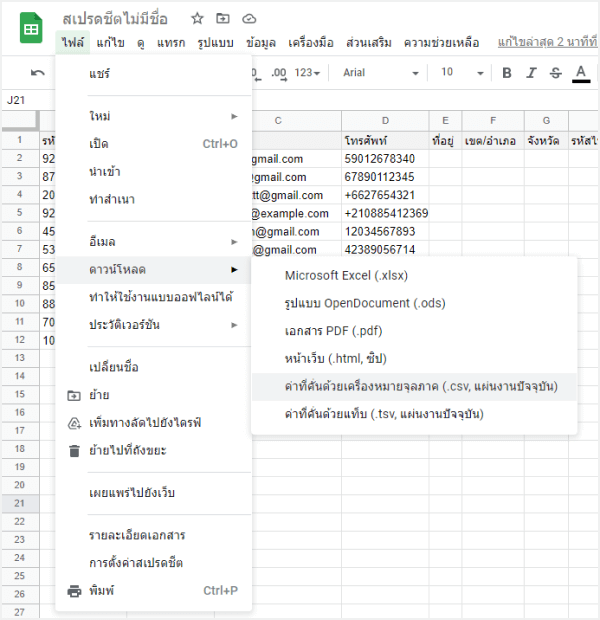Open the last edit history link
This screenshot has width=600, height=620.
547,43
